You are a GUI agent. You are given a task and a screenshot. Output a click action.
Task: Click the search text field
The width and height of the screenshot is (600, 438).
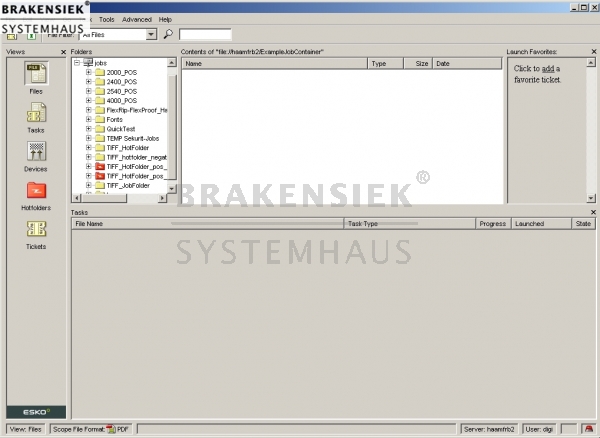coord(205,34)
